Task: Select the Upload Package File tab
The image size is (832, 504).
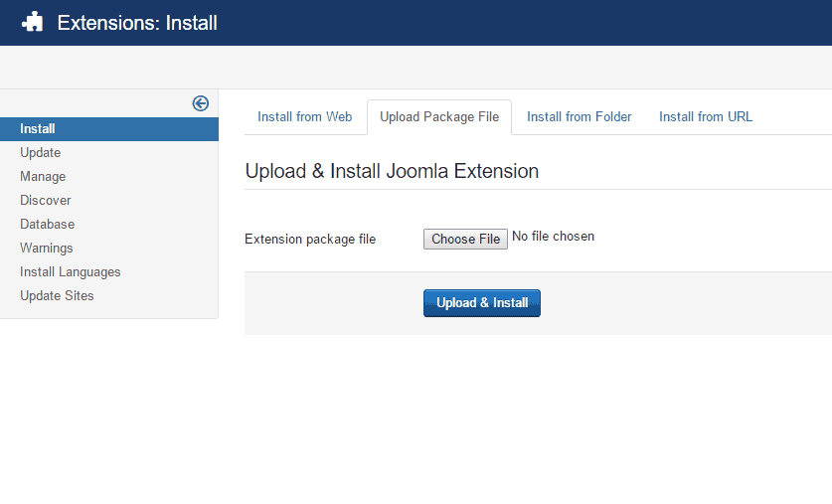Action: pyautogui.click(x=439, y=116)
